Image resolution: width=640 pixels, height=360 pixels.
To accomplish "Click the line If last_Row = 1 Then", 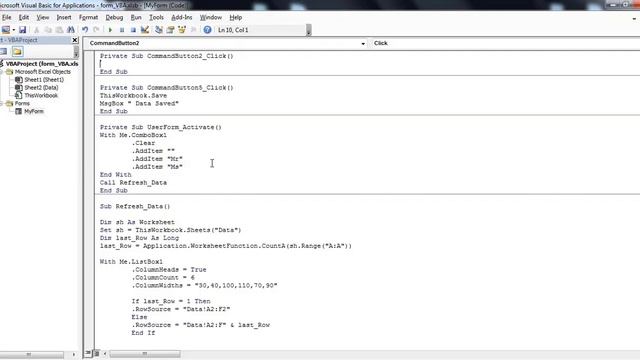I will click(x=171, y=301).
